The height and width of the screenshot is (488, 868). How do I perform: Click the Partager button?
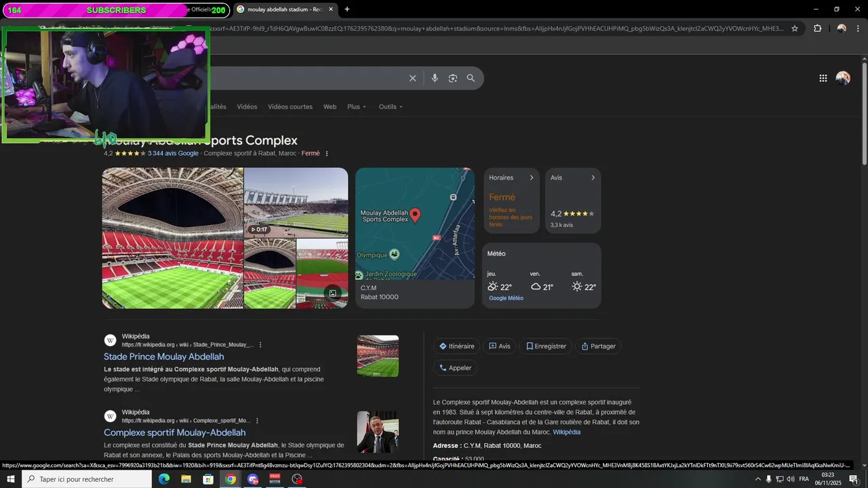pos(598,346)
